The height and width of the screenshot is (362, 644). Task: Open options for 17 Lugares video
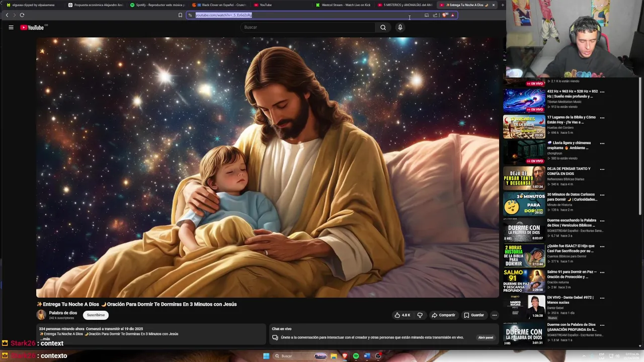(x=602, y=118)
